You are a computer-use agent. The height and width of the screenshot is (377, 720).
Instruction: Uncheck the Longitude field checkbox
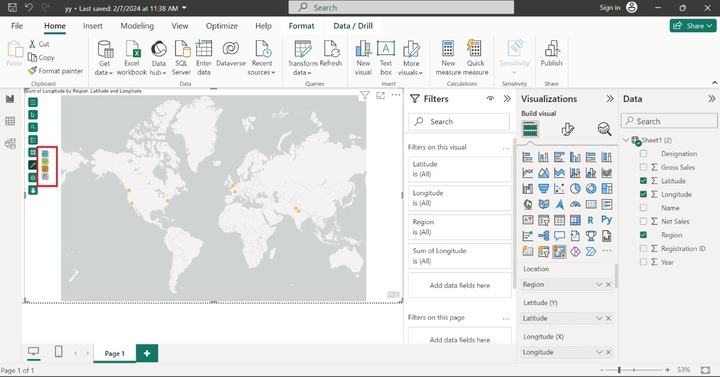click(643, 194)
